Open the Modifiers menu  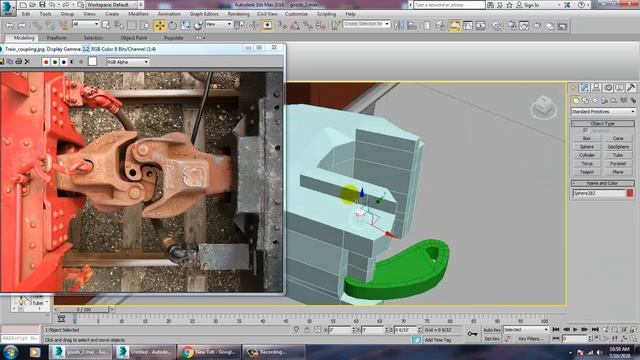[x=138, y=14]
